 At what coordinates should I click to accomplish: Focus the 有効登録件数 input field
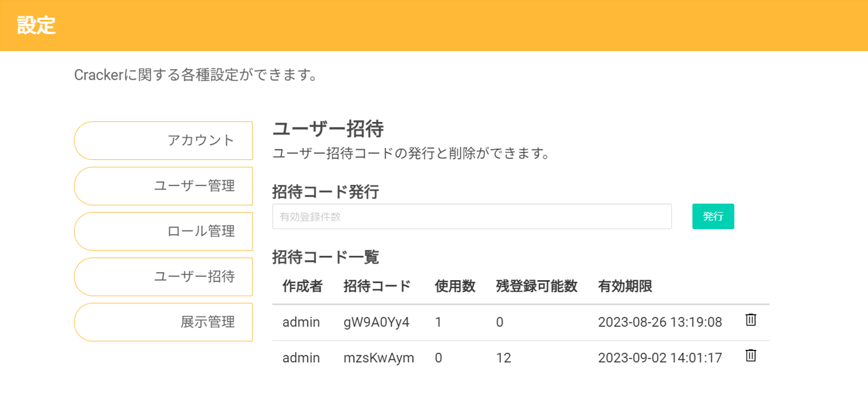click(x=472, y=217)
